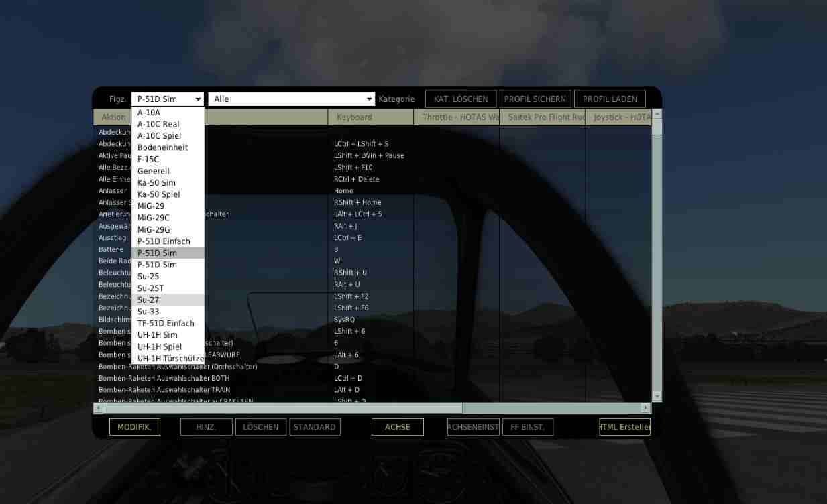Select UH-1H Türschütze at list bottom

click(x=168, y=359)
